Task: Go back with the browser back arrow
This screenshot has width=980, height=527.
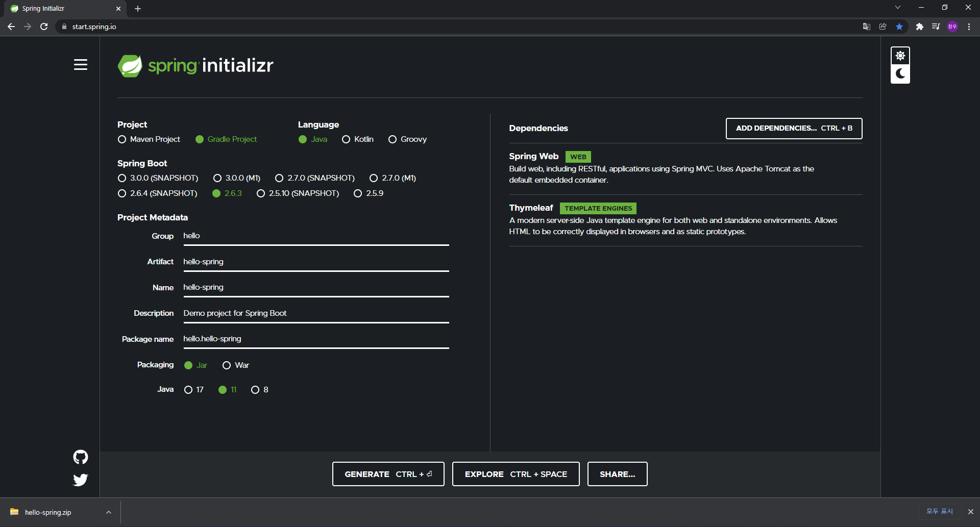Action: click(11, 27)
